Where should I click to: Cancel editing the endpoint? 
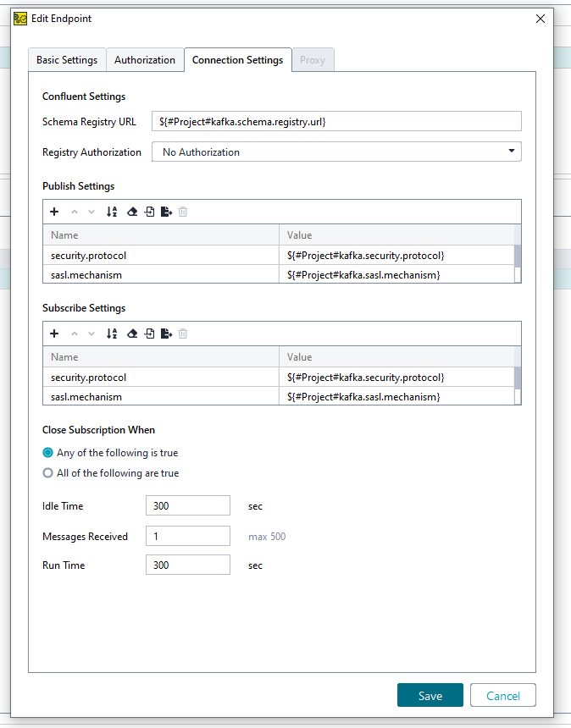coord(503,696)
